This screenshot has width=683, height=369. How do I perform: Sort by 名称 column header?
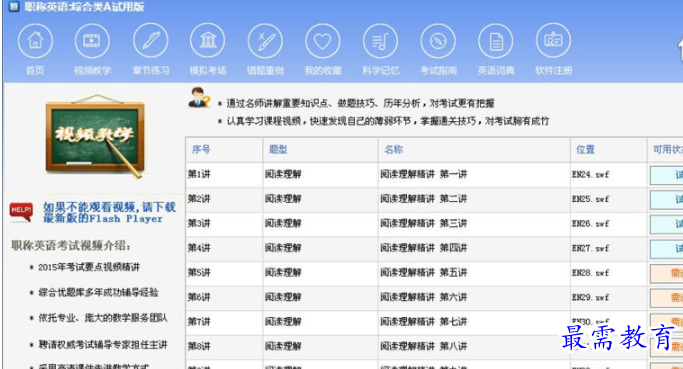point(474,149)
